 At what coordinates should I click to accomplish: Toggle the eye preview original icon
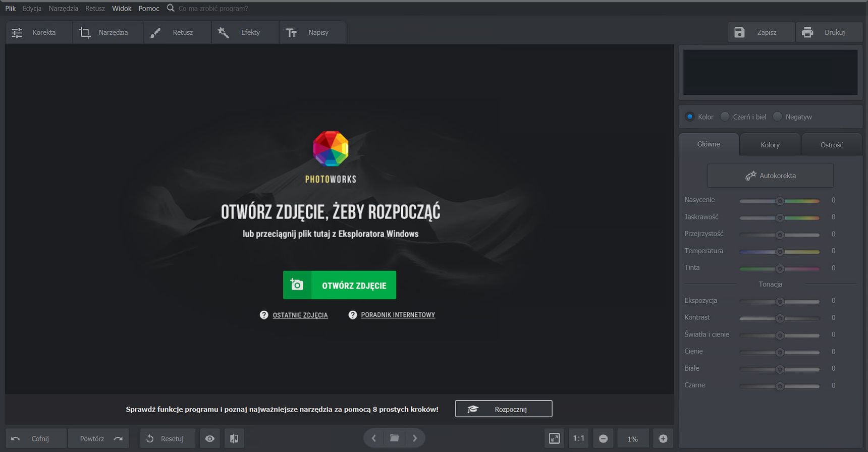210,438
